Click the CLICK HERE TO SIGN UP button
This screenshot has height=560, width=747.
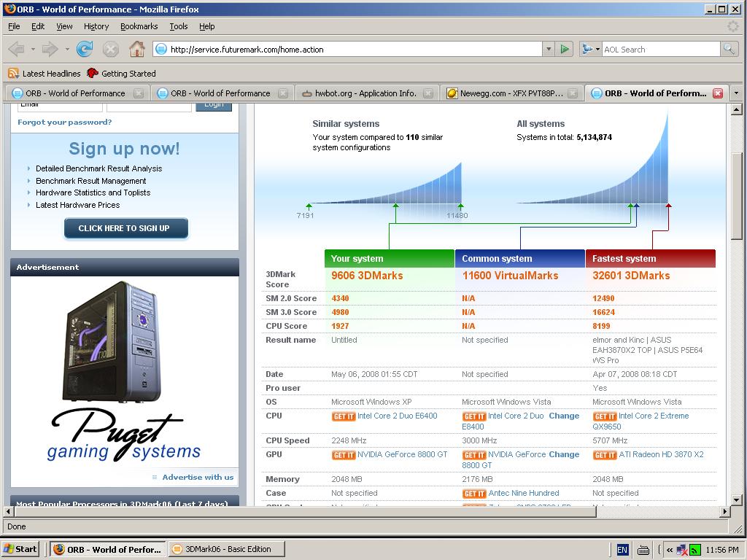(125, 228)
